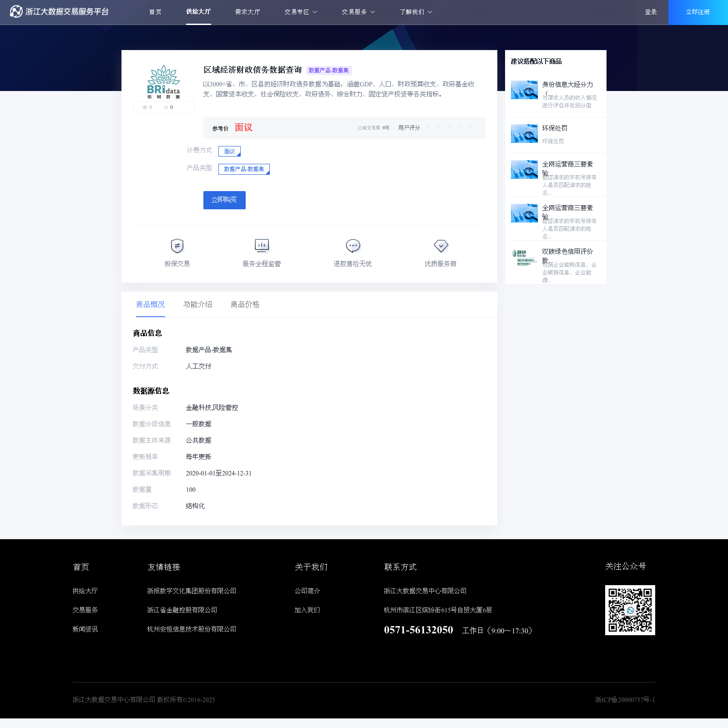Click footer link 加入我们
This screenshot has height=728, width=728.
(307, 610)
